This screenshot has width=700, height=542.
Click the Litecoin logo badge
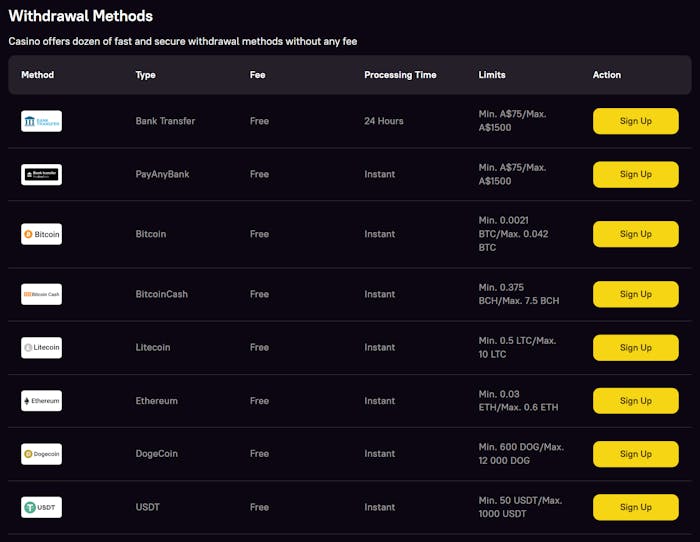point(41,347)
